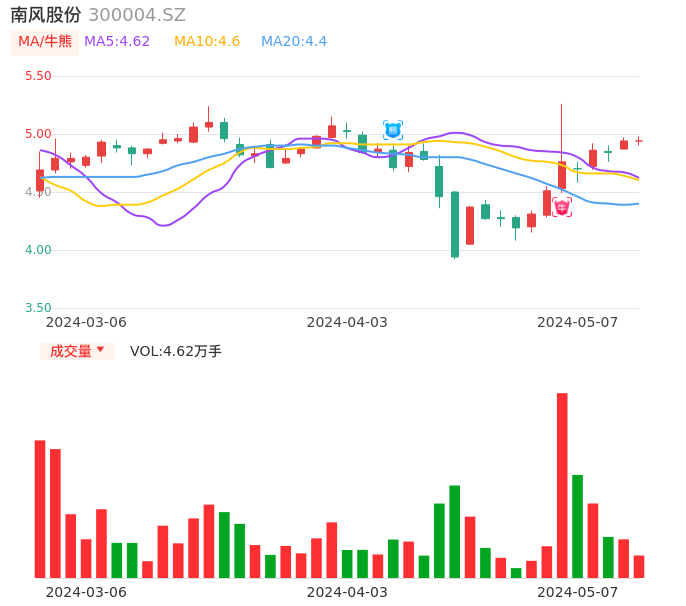Click the first red volume bar on left
The width and height of the screenshot is (686, 606).
[40, 508]
